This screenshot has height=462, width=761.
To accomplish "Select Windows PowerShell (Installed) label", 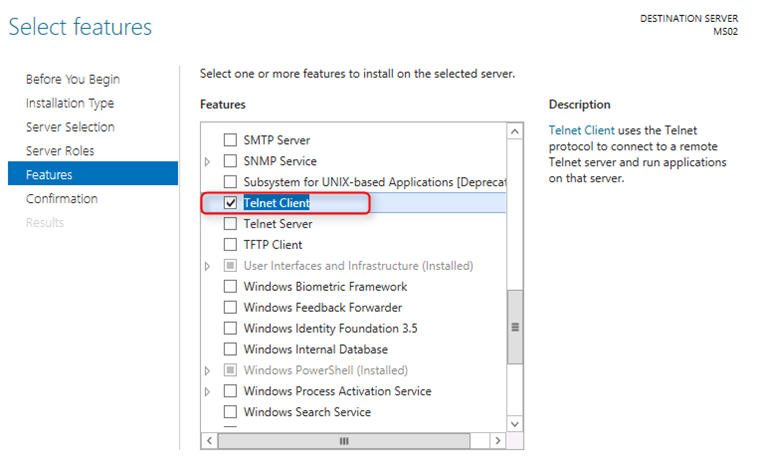I will [x=326, y=370].
